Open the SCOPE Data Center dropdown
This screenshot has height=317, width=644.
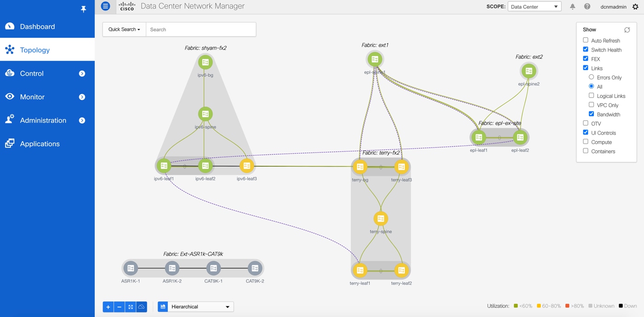click(x=535, y=6)
